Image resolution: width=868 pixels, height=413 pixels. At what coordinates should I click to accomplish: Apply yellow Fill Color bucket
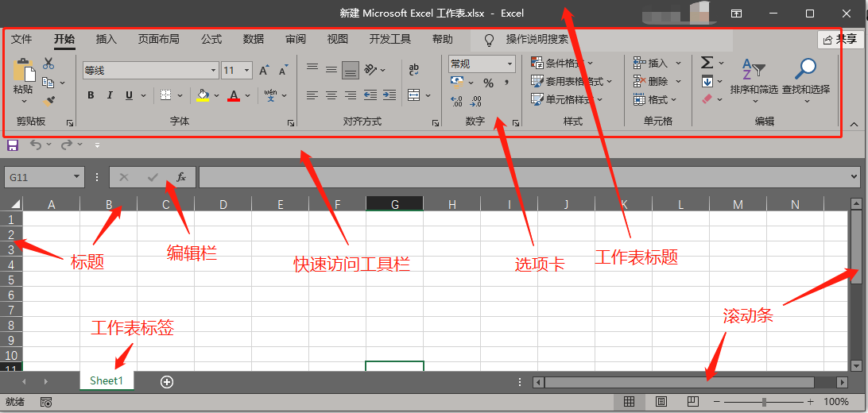[x=203, y=95]
